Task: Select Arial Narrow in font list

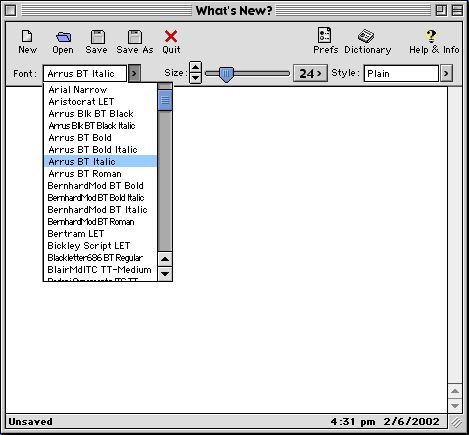Action: coord(100,90)
